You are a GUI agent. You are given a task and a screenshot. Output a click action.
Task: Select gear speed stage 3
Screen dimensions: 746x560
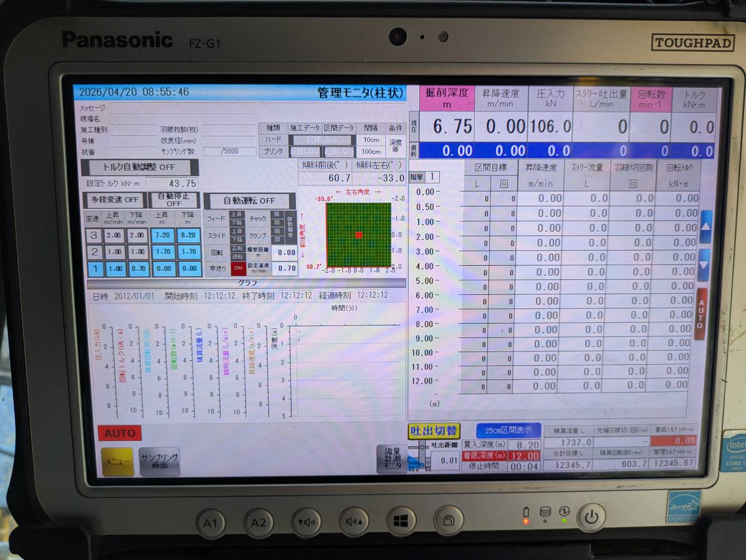(94, 235)
